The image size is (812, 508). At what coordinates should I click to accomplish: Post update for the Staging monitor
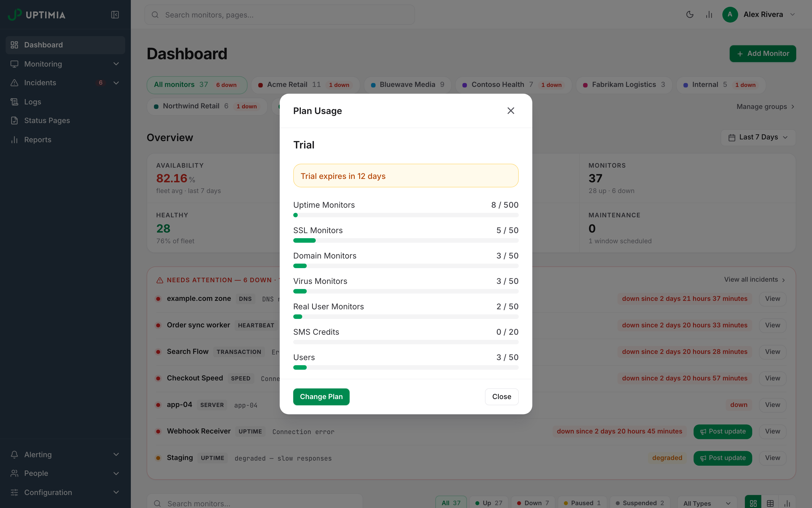click(722, 458)
